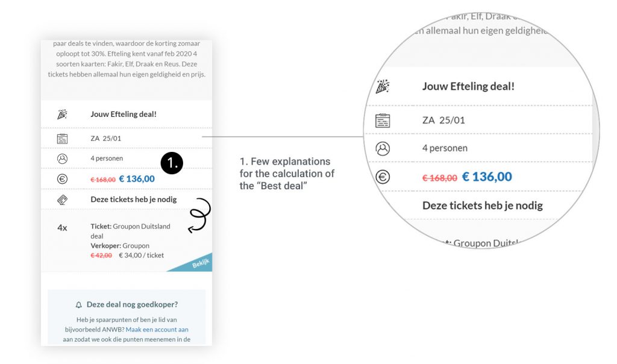Click the 4x ticket quantity label

click(62, 228)
